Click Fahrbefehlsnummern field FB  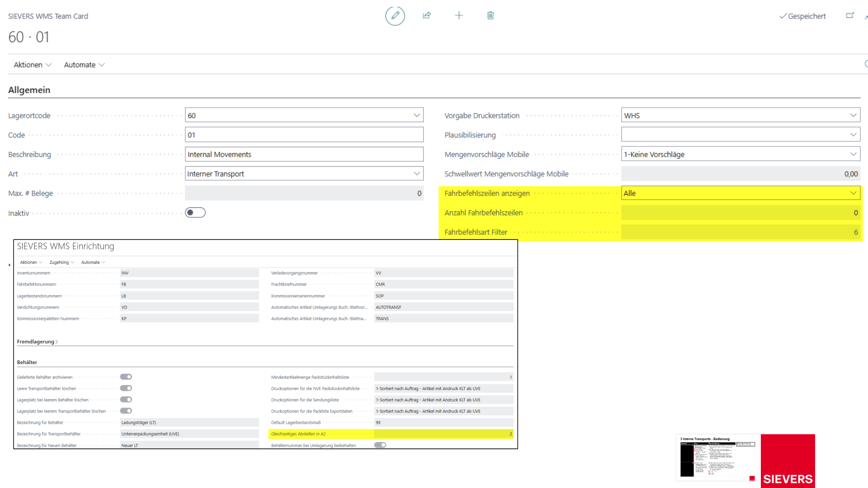189,284
